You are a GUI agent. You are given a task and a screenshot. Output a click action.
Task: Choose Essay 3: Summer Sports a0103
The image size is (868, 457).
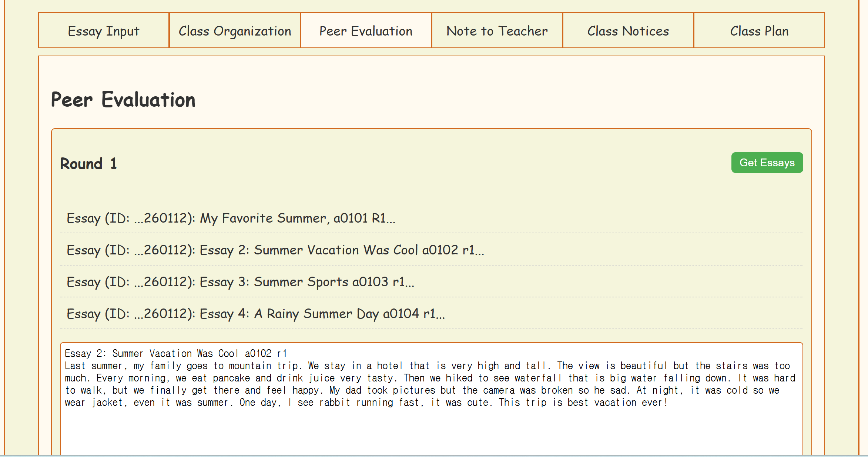point(240,282)
